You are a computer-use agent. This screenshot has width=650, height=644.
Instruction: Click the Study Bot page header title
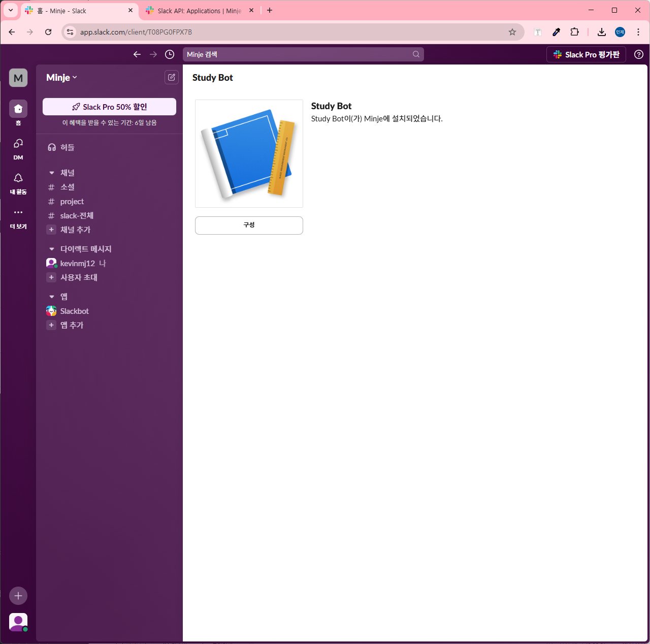click(213, 78)
